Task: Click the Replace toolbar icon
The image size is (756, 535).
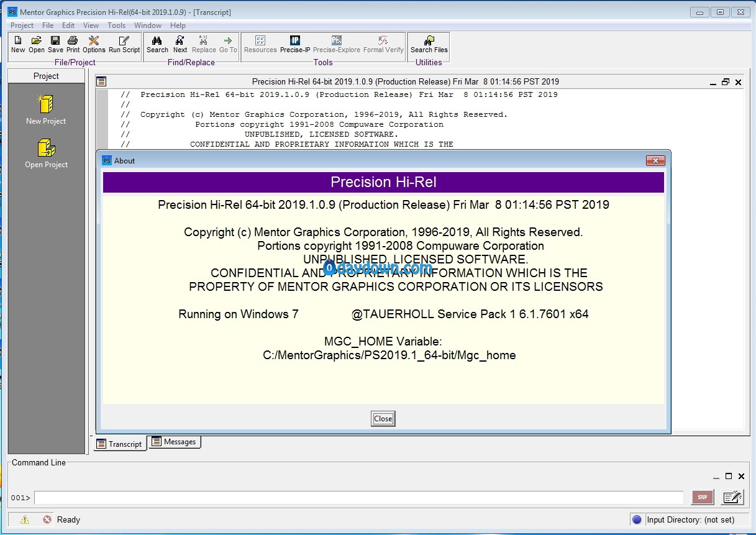Action: 204,40
